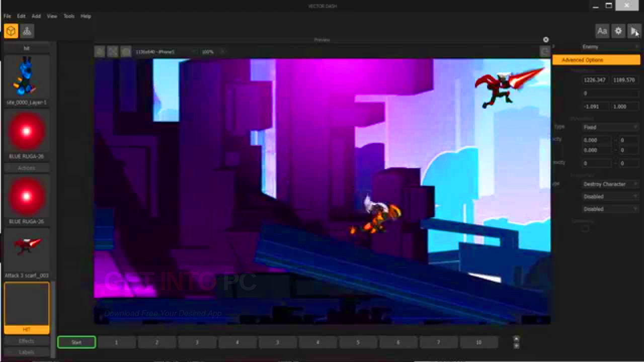This screenshot has width=644, height=362.
Task: Select scene button 6
Action: [398, 342]
